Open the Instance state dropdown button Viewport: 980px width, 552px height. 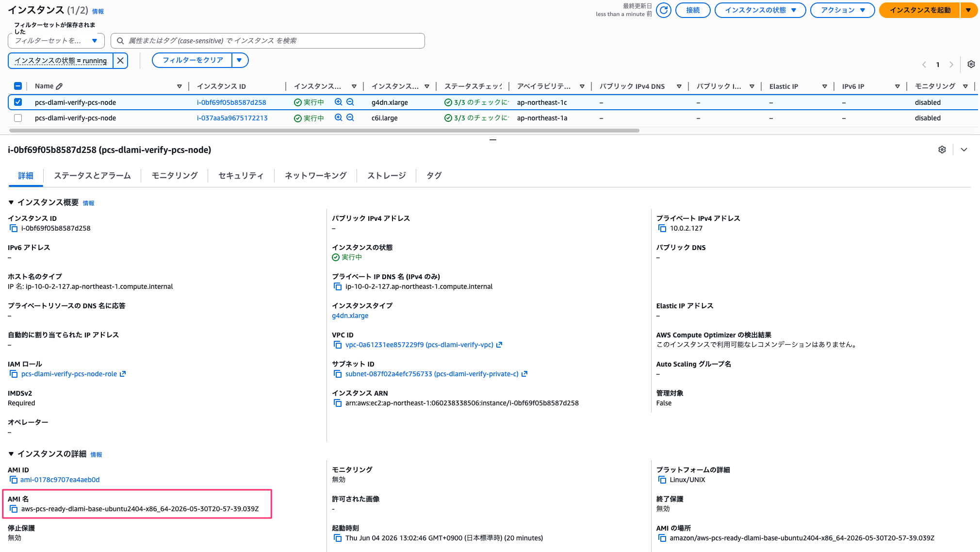(760, 10)
